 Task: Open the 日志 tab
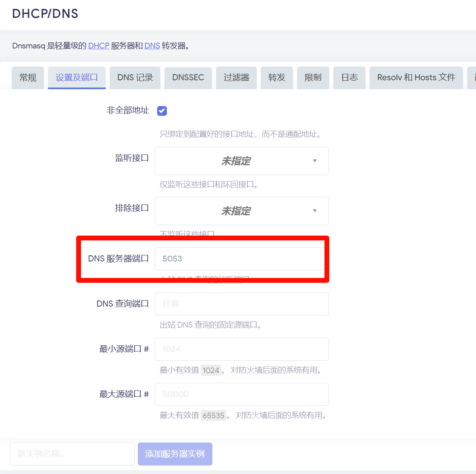[x=349, y=77]
